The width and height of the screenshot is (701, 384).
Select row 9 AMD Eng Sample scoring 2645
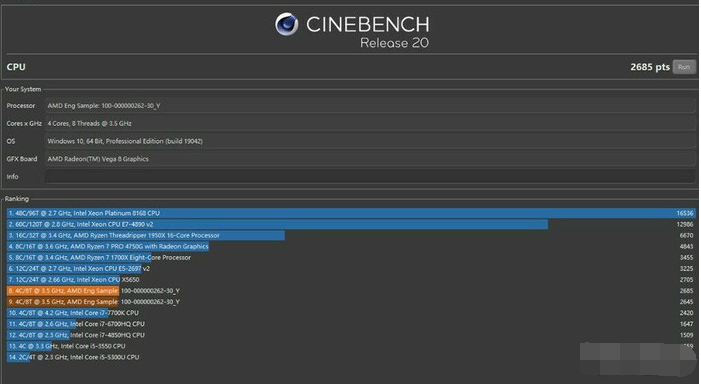(x=351, y=302)
